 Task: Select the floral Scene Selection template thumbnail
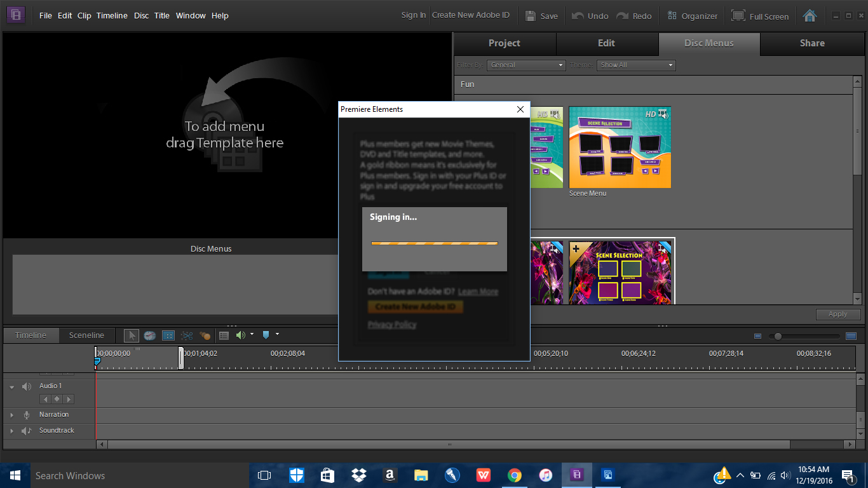(x=621, y=272)
